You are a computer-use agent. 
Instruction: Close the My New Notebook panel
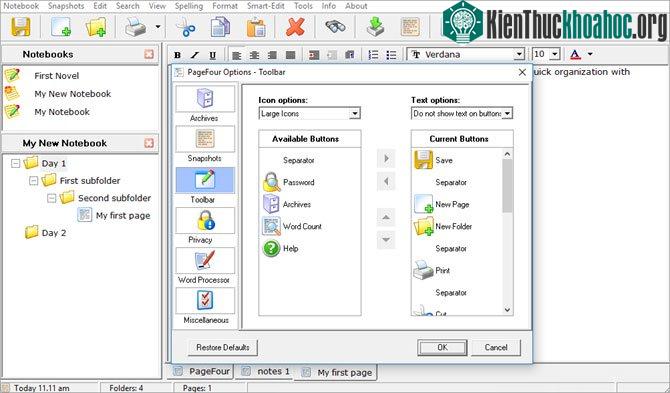(149, 143)
